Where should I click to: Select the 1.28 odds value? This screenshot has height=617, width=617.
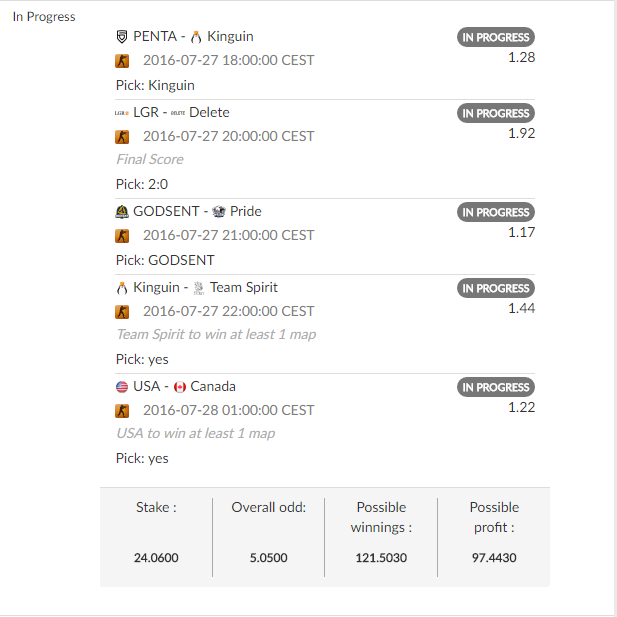tap(521, 57)
